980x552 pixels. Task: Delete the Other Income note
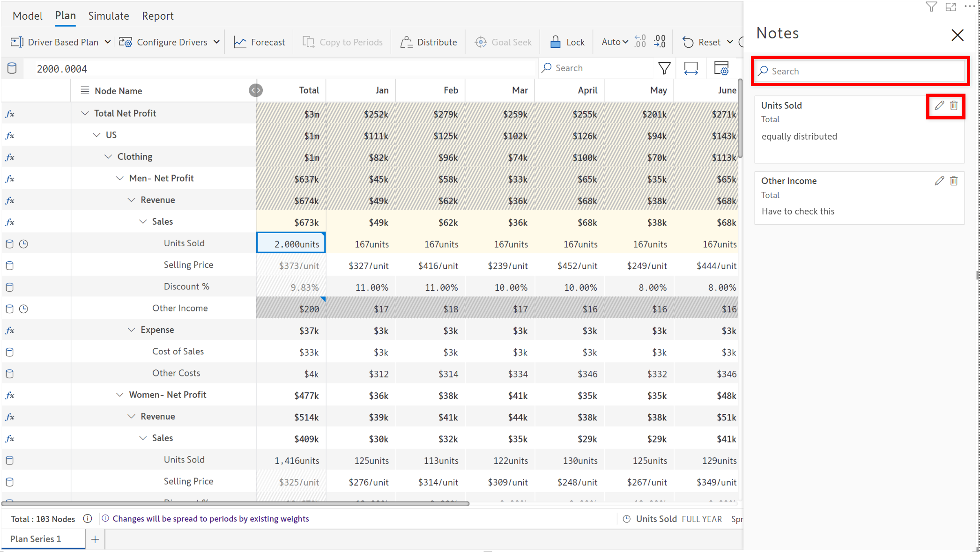click(954, 181)
